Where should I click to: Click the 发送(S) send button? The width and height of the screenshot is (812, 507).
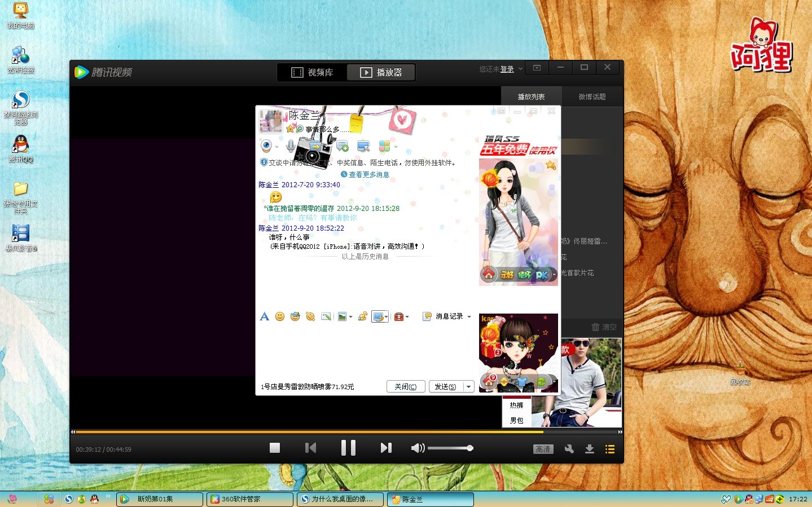446,386
